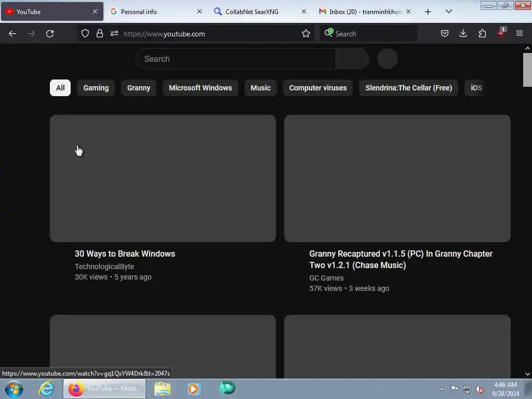Open the Windows Start menu orb
This screenshot has height=399, width=532.
(x=14, y=389)
